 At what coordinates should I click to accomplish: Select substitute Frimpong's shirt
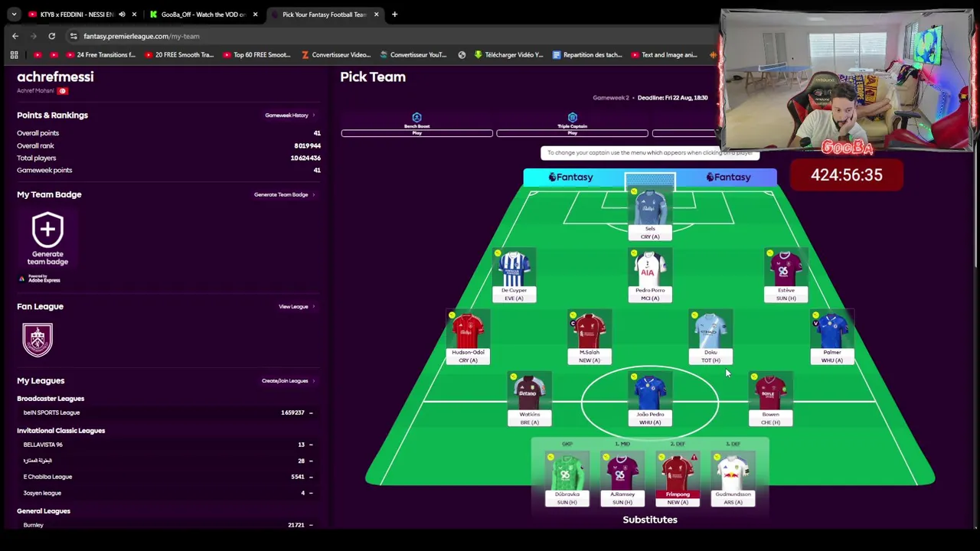[x=678, y=473]
